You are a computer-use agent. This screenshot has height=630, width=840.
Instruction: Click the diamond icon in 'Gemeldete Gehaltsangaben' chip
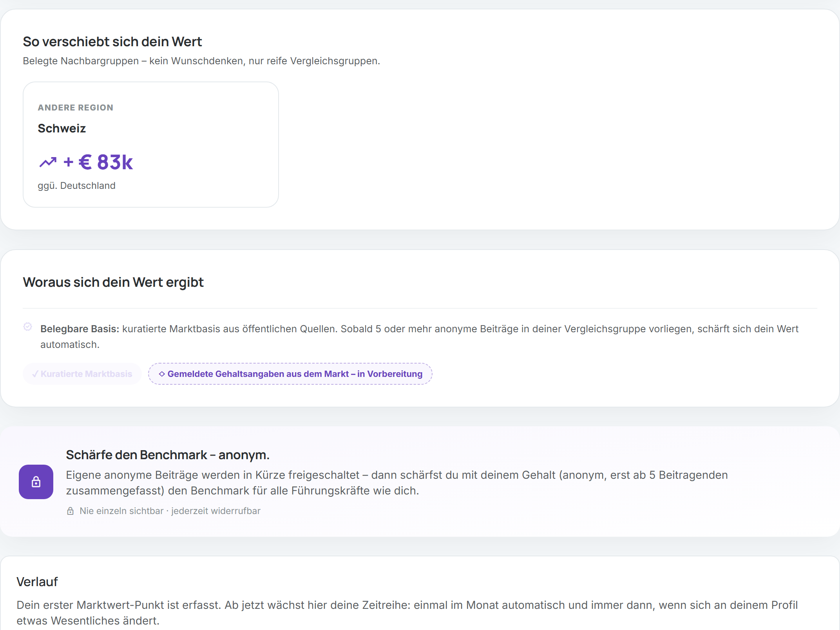coord(162,374)
